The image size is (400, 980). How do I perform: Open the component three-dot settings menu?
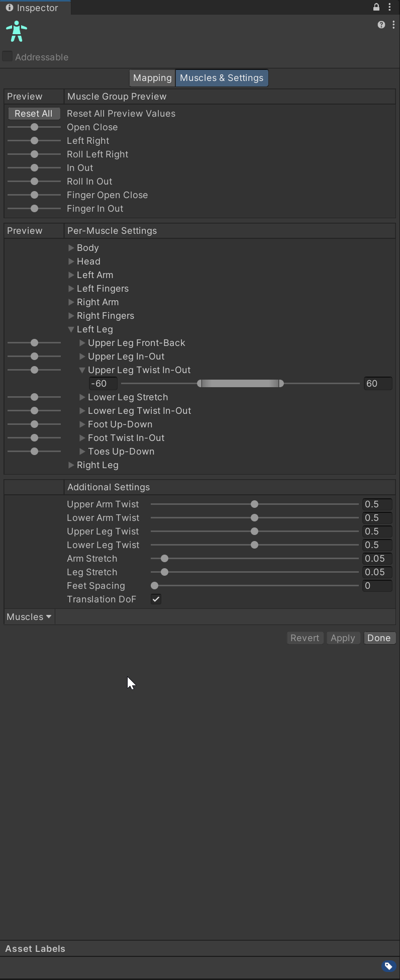click(393, 25)
